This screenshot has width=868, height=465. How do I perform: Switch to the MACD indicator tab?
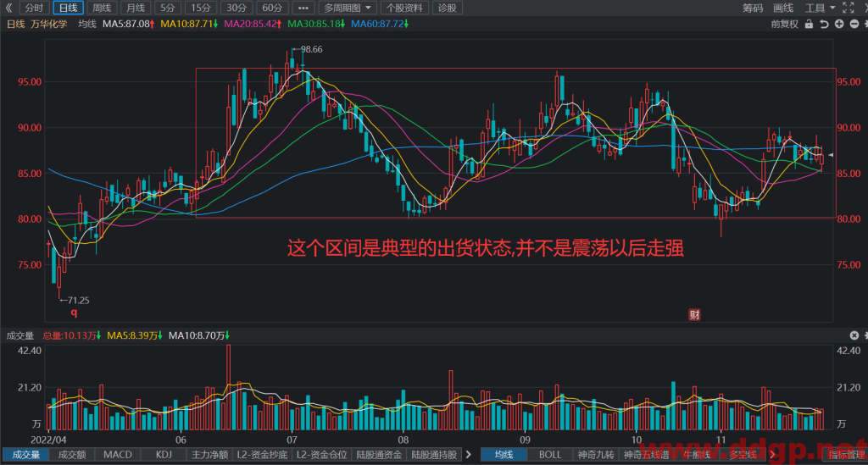pyautogui.click(x=118, y=455)
